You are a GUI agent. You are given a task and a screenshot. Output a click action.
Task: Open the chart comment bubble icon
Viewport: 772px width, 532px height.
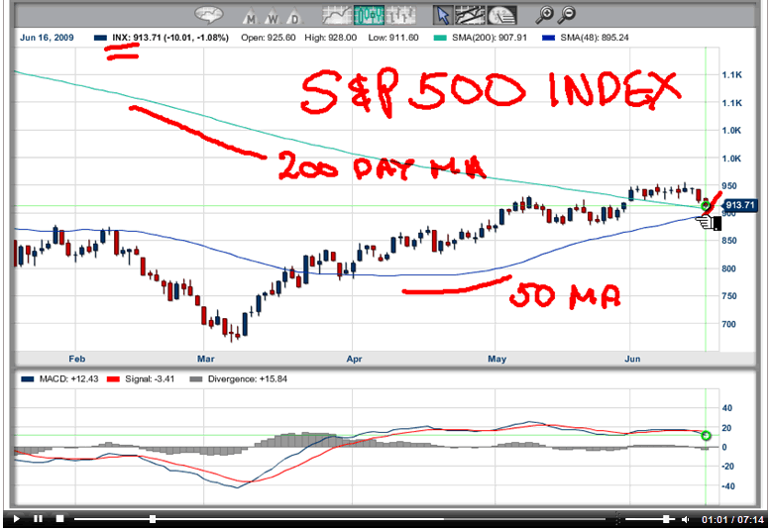[x=209, y=15]
